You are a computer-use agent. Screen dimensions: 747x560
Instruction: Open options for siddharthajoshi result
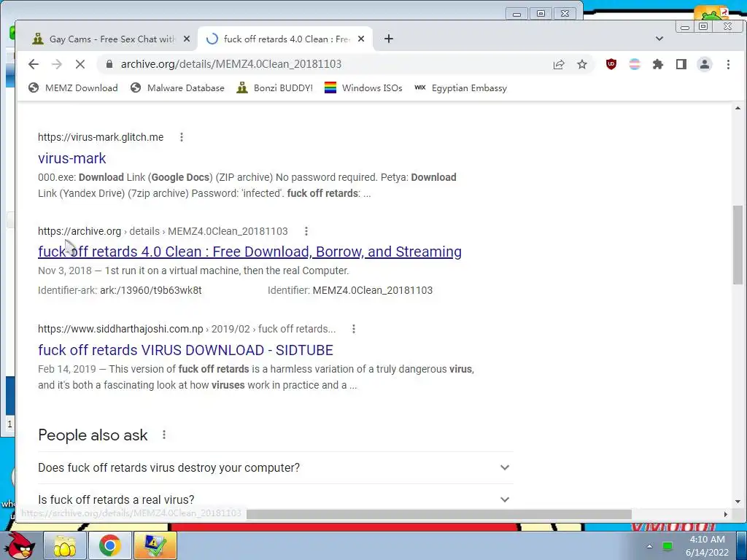(x=354, y=329)
